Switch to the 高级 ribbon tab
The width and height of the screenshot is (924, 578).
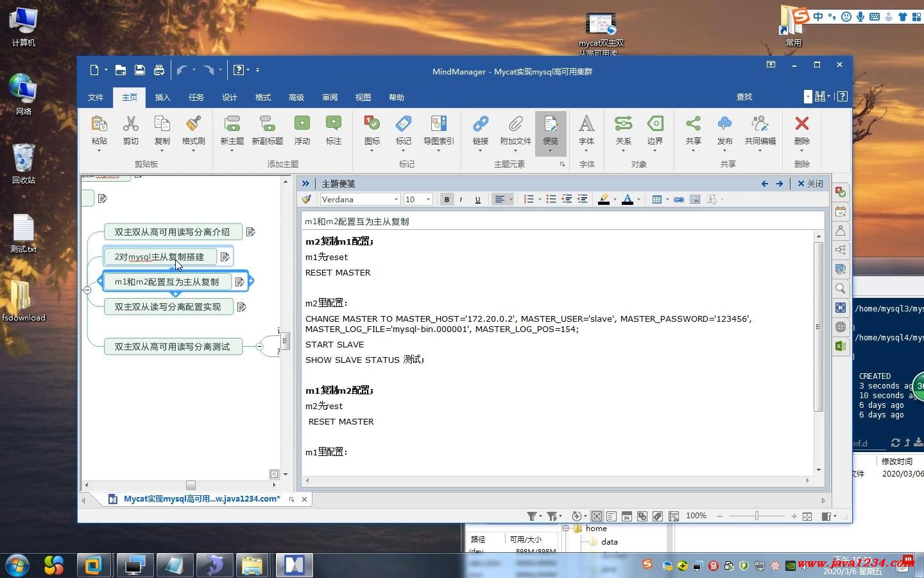(x=296, y=97)
